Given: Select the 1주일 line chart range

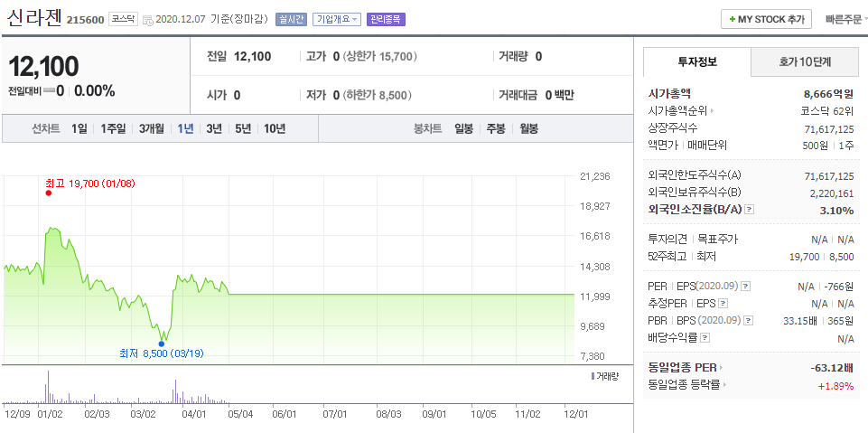Looking at the screenshot, I should (x=113, y=129).
